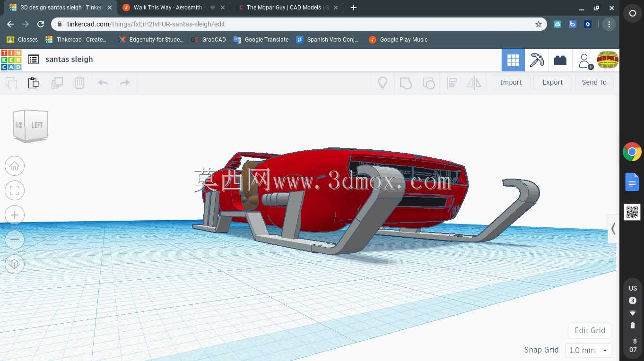Viewport: 644px width, 361px height.
Task: Open the Chrome three-dot menu
Action: pos(609,24)
